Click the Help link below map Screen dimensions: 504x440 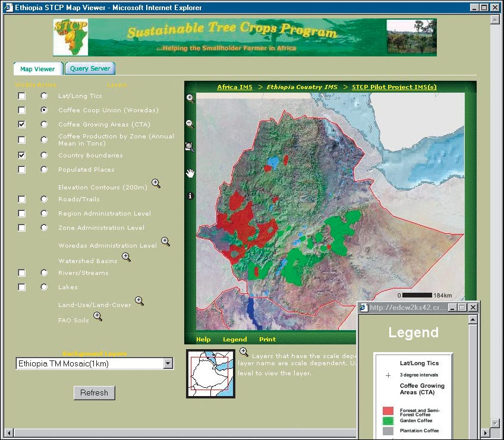(x=203, y=339)
